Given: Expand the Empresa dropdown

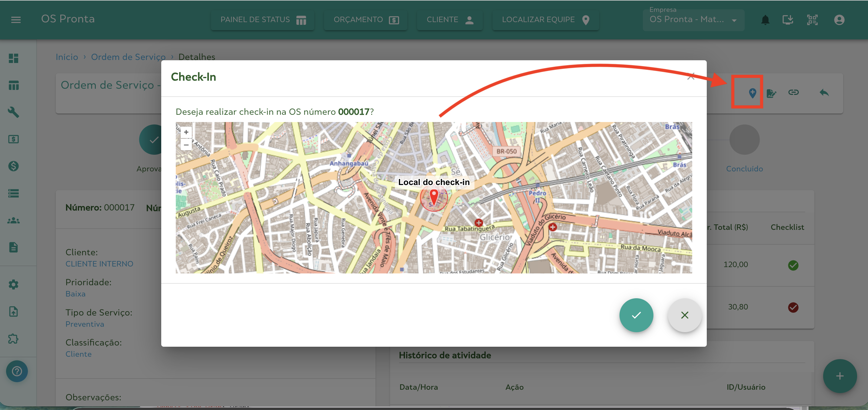Looking at the screenshot, I should pyautogui.click(x=693, y=20).
